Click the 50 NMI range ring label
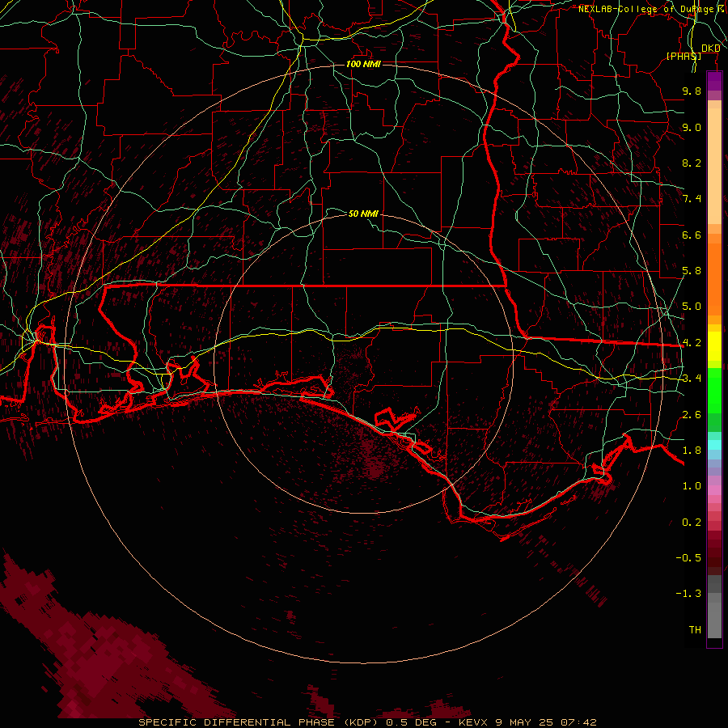The width and height of the screenshot is (728, 728). (x=363, y=214)
